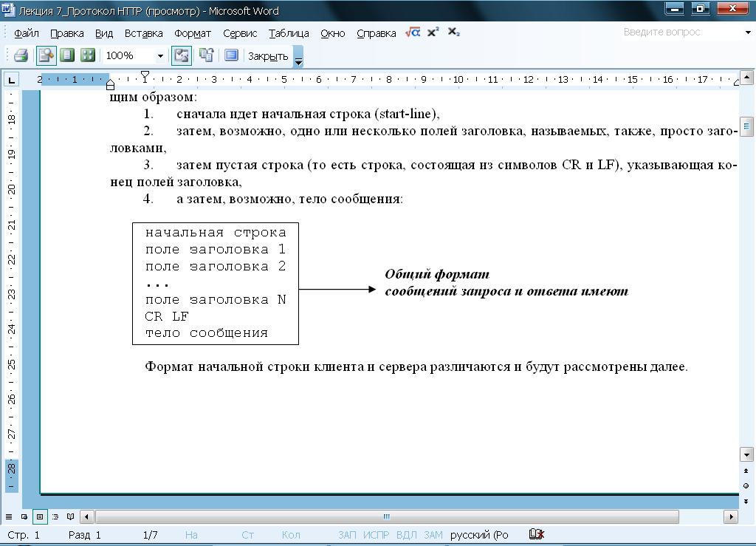The height and width of the screenshot is (546, 756).
Task: Toggle Full Screen view icon
Action: [x=231, y=55]
